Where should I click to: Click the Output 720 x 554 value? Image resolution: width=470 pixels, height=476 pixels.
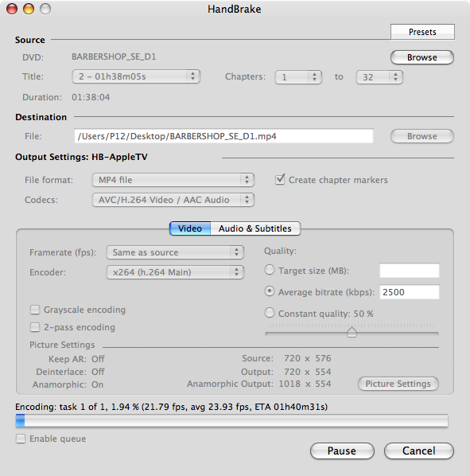point(308,372)
